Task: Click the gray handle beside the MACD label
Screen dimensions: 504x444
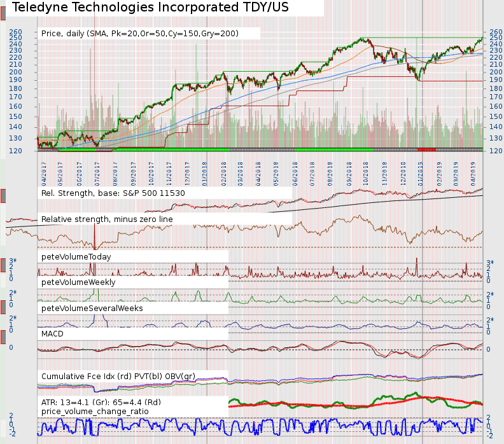Action: click(3, 337)
